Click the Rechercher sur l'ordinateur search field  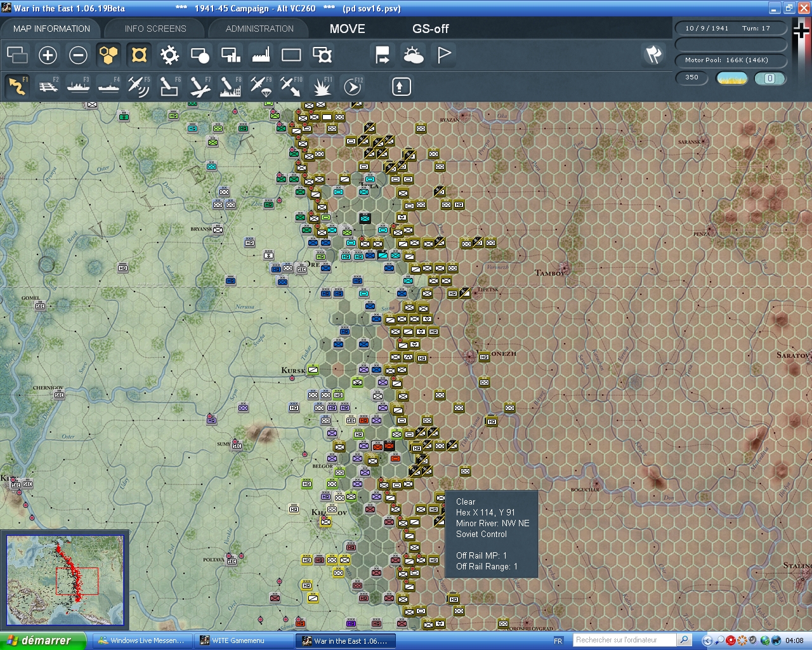(x=625, y=640)
